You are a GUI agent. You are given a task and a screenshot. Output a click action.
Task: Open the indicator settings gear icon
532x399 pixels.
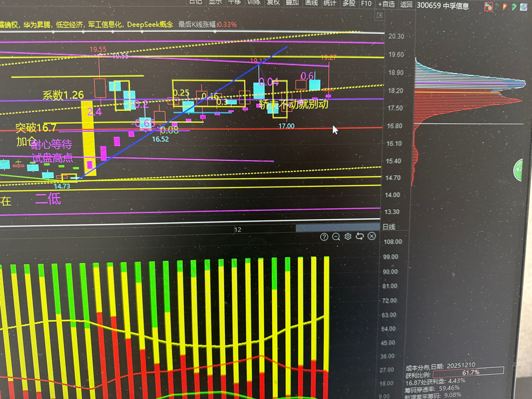[348, 236]
